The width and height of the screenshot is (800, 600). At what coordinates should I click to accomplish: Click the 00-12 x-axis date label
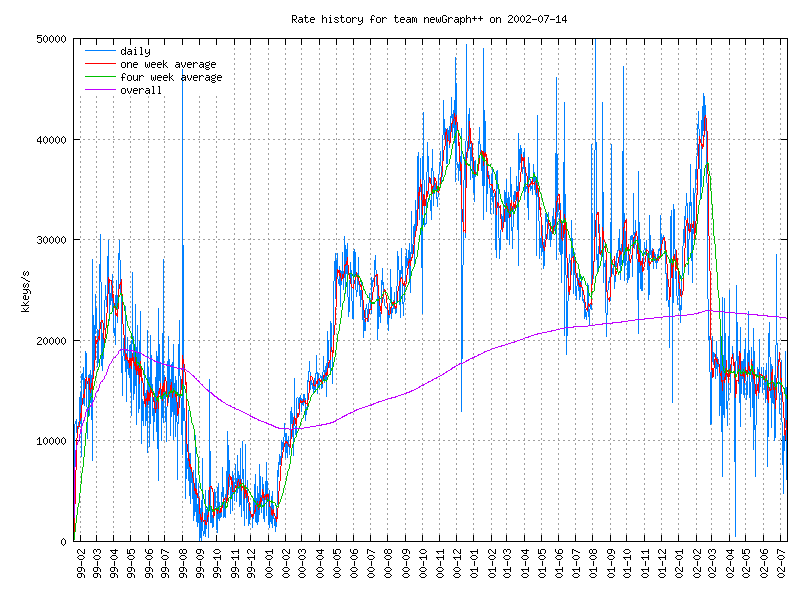pyautogui.click(x=457, y=564)
